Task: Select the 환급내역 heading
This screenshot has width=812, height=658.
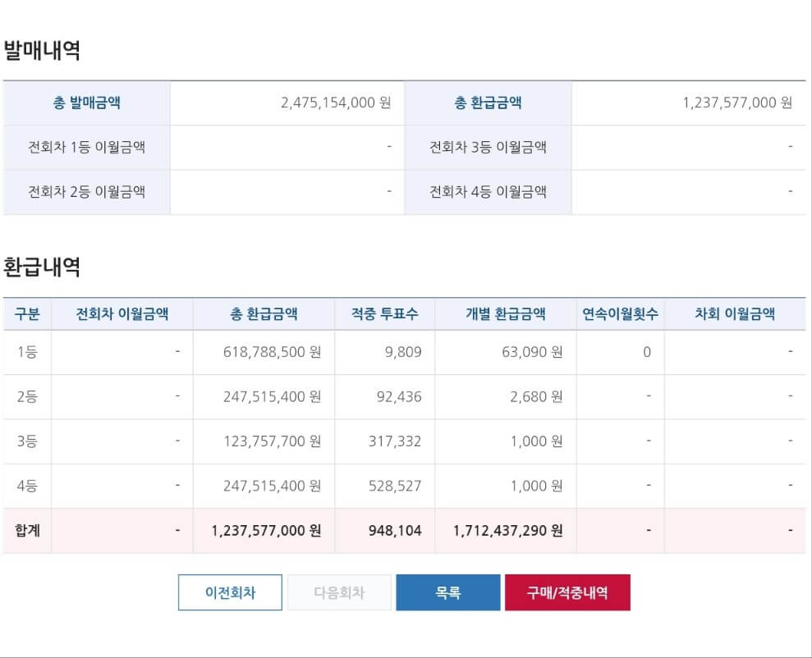Action: pos(41,267)
